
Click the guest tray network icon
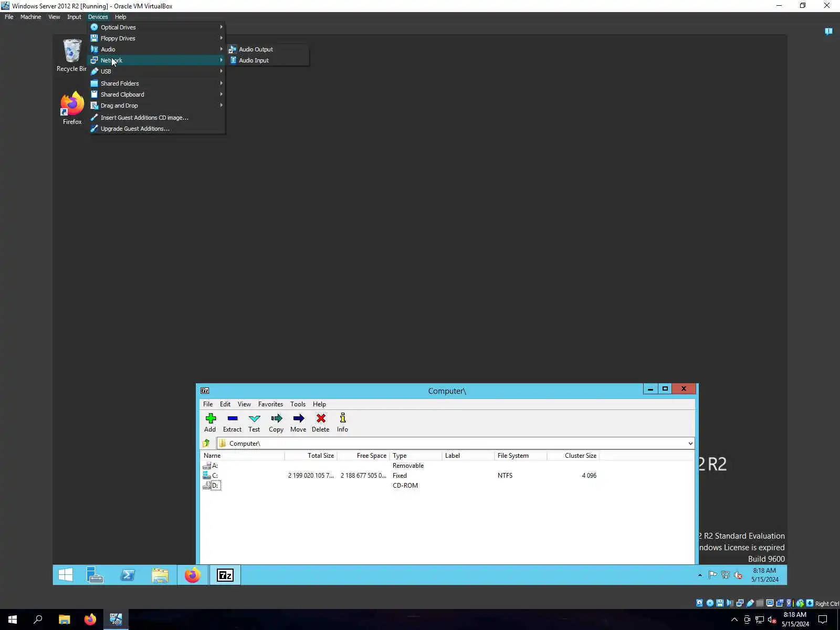click(x=726, y=575)
